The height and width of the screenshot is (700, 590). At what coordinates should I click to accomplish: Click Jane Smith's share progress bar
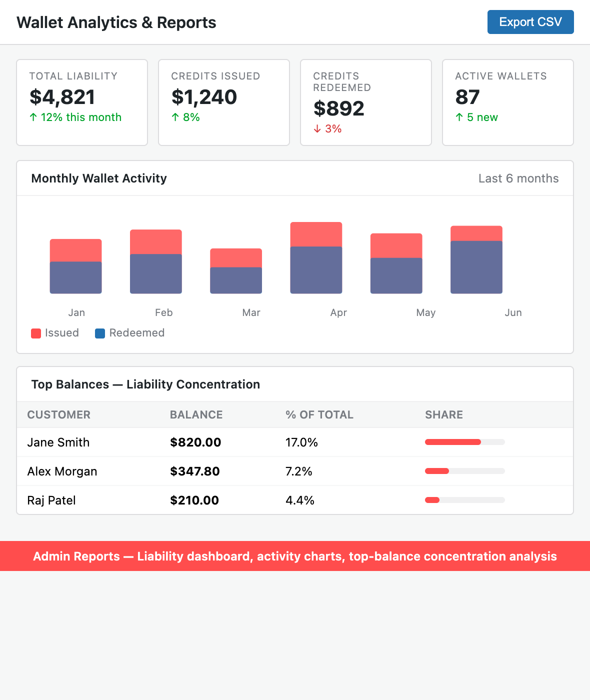(x=465, y=442)
